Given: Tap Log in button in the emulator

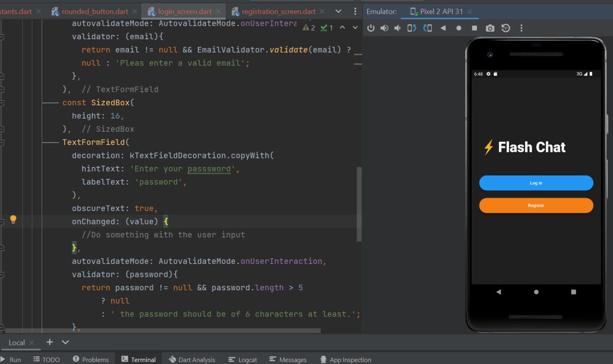Looking at the screenshot, I should point(536,183).
